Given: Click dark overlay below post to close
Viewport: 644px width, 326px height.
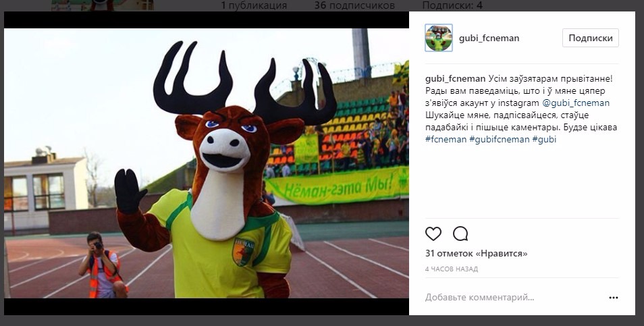Looking at the screenshot, I should (x=322, y=321).
